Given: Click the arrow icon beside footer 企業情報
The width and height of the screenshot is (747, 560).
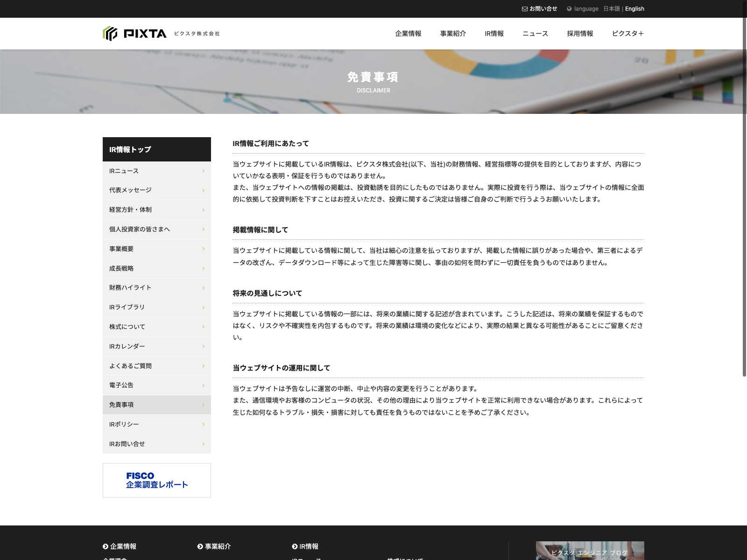Looking at the screenshot, I should point(106,546).
